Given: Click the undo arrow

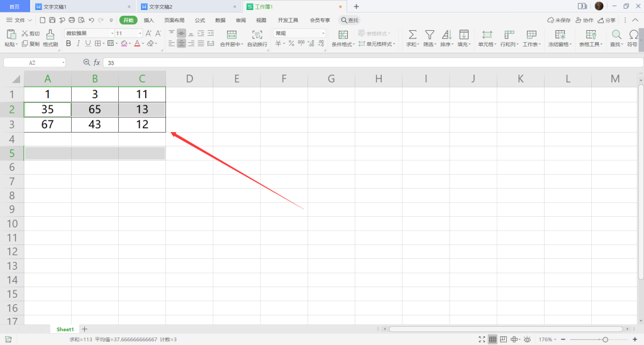Looking at the screenshot, I should point(92,20).
